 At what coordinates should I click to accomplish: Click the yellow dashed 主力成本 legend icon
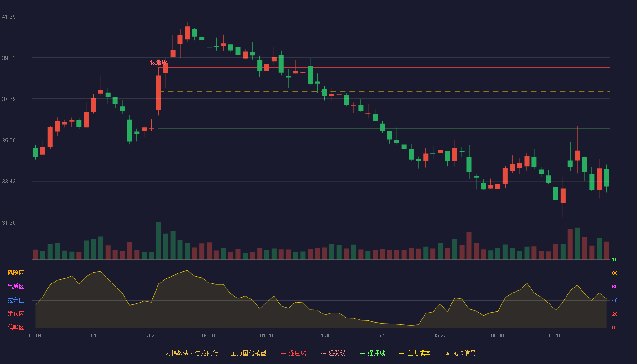coord(402,353)
